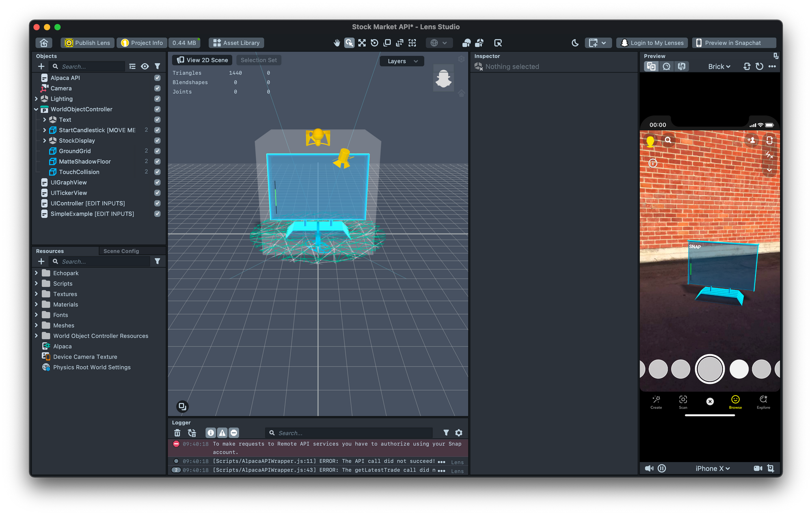Click Preview in Snapchat button
The image size is (812, 516).
[734, 43]
